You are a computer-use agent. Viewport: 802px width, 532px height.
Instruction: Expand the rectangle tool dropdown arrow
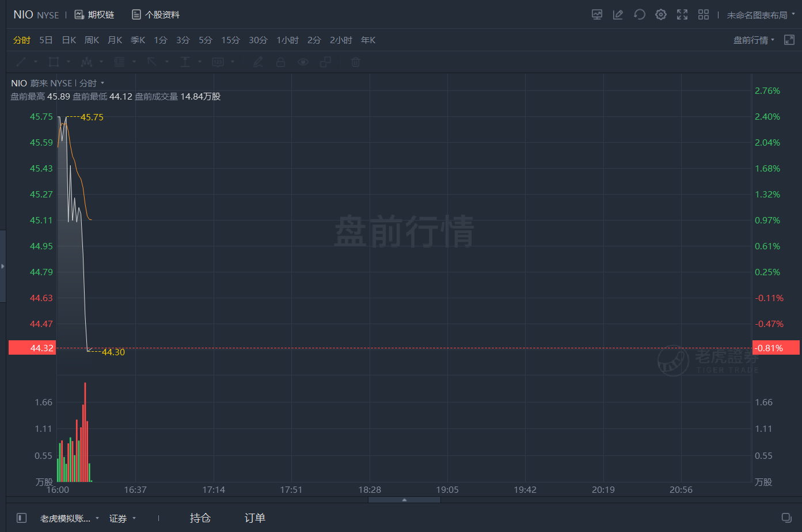69,62
